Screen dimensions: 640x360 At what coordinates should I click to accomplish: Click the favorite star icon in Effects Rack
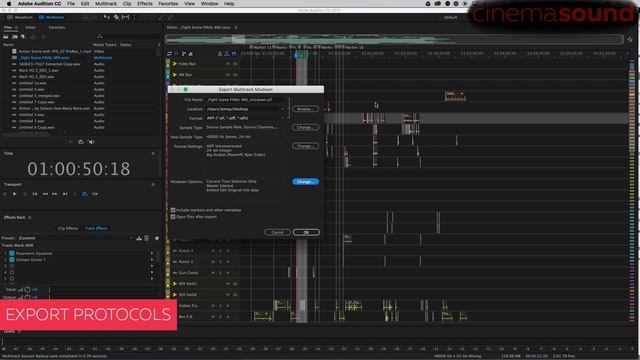[157, 238]
